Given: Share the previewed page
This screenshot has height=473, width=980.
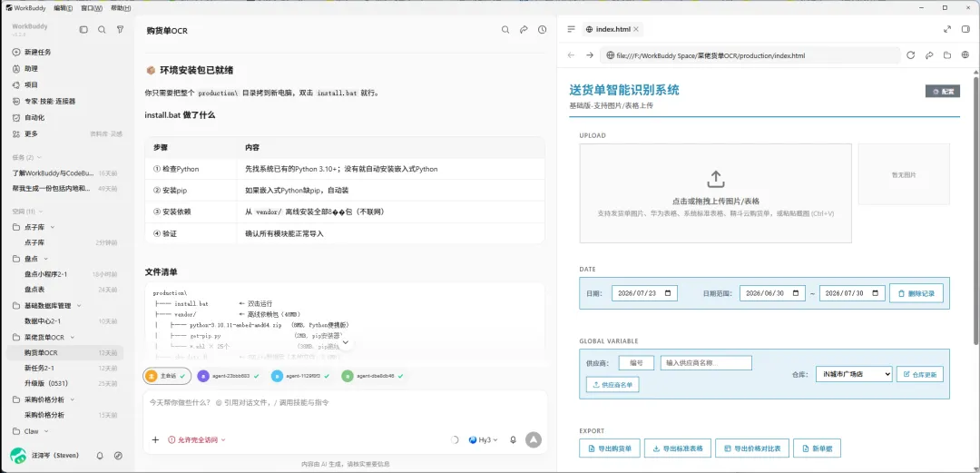Looking at the screenshot, I should point(929,55).
